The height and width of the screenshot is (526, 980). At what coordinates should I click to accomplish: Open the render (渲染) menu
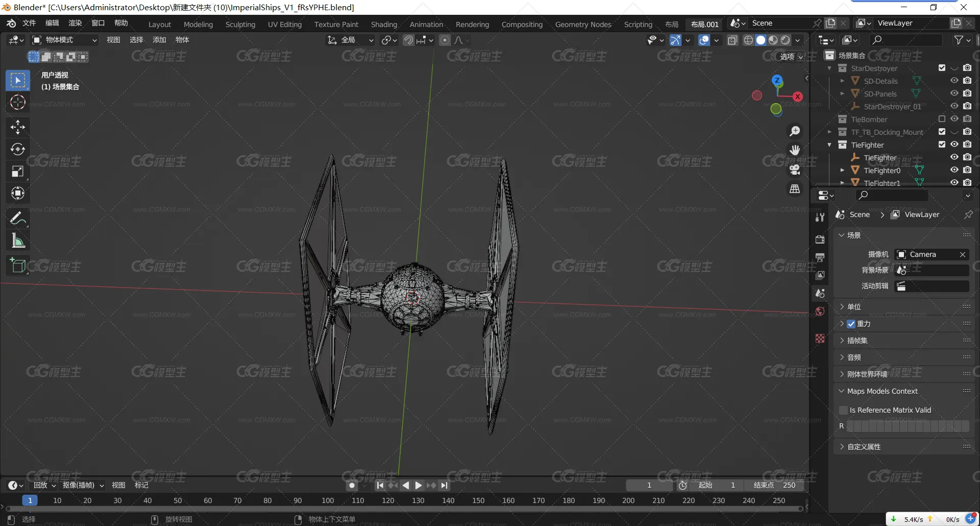(75, 23)
